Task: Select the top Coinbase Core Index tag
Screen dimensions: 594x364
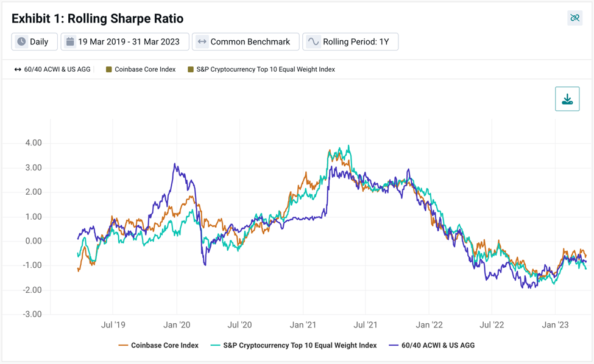Action: (141, 69)
